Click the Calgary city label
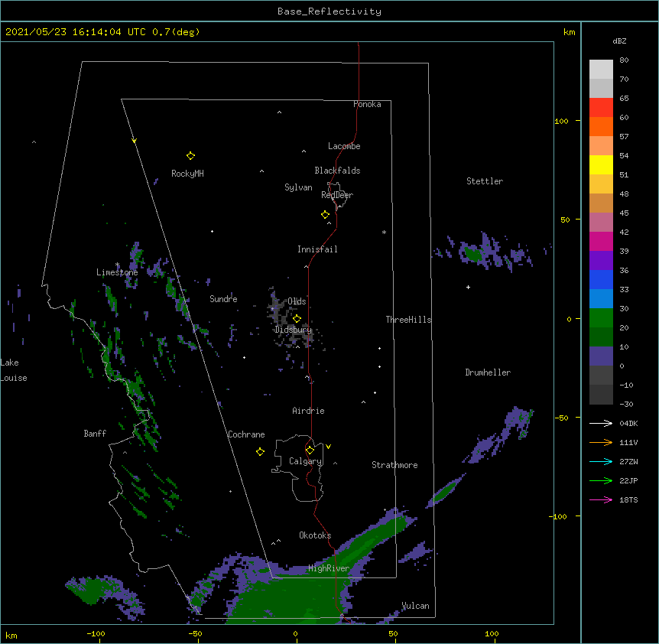The height and width of the screenshot is (644, 659). [306, 461]
